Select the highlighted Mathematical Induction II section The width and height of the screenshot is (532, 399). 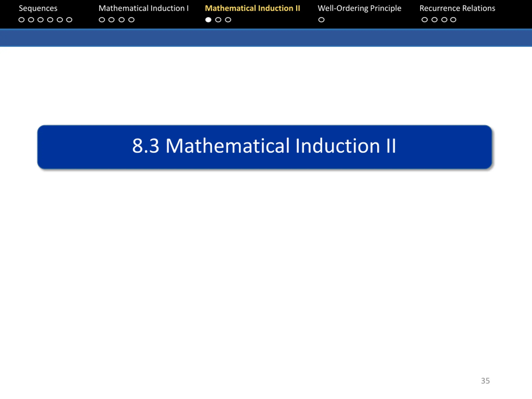252,9
